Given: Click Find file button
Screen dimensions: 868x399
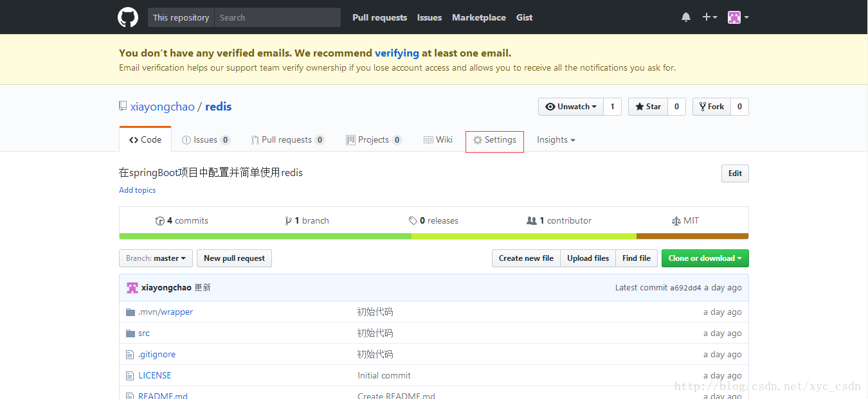Looking at the screenshot, I should click(637, 258).
